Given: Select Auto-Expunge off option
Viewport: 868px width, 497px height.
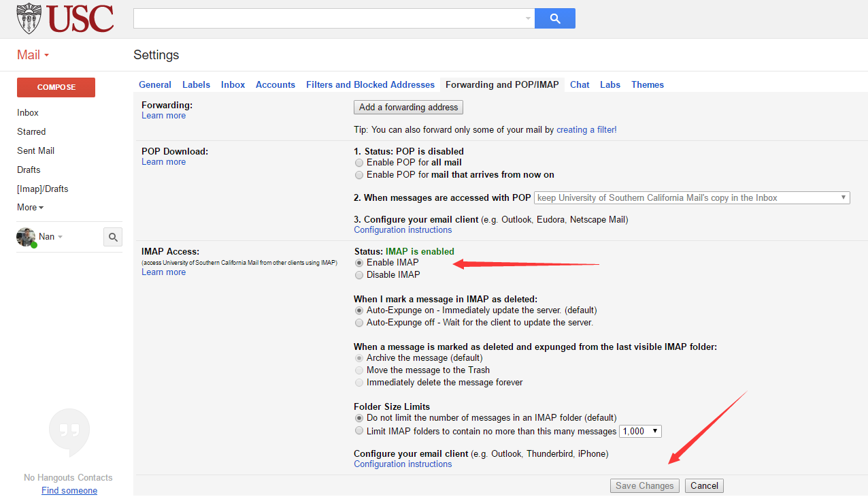Looking at the screenshot, I should [359, 323].
